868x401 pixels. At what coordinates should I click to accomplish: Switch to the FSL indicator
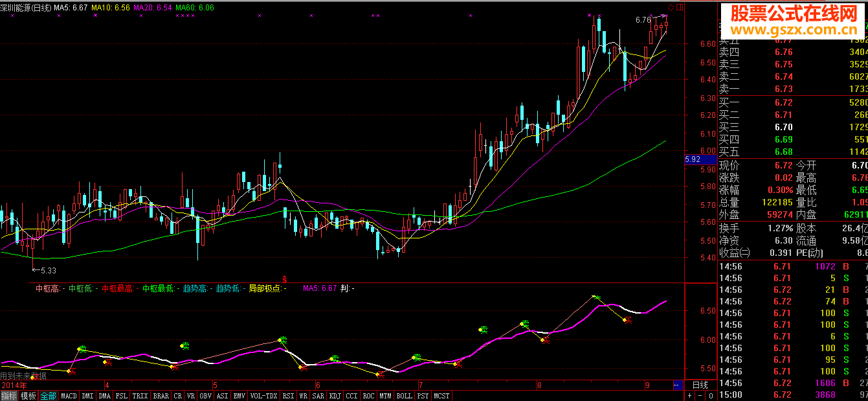pos(122,395)
